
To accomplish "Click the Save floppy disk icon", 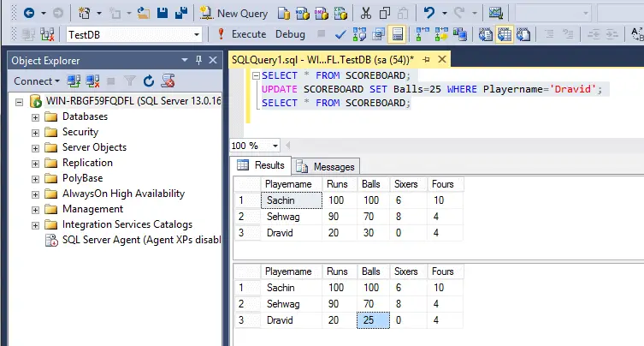I will pyautogui.click(x=162, y=13).
